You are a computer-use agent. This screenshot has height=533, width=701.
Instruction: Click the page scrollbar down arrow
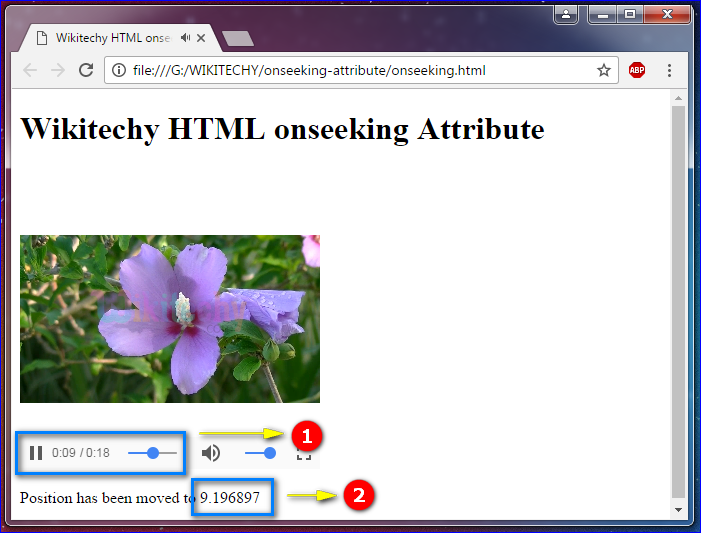click(678, 510)
